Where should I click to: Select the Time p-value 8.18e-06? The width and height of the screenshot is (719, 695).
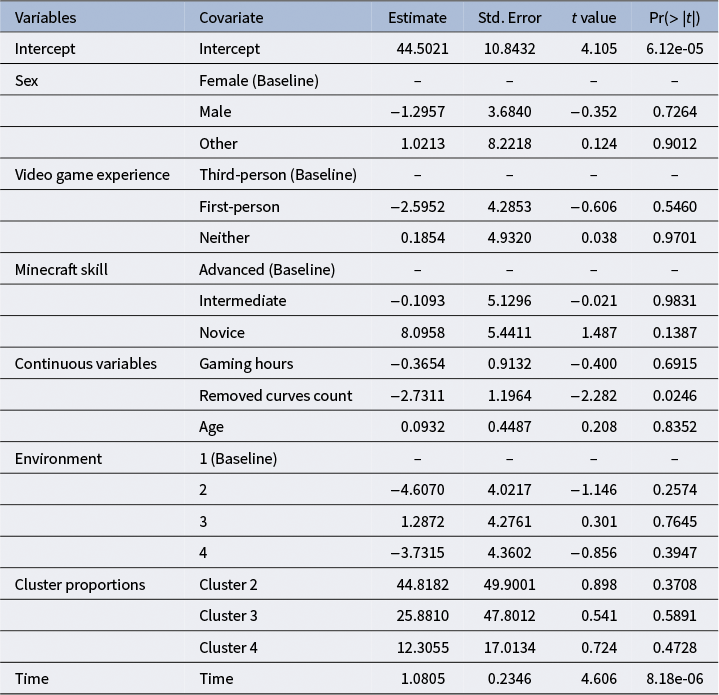pos(675,679)
